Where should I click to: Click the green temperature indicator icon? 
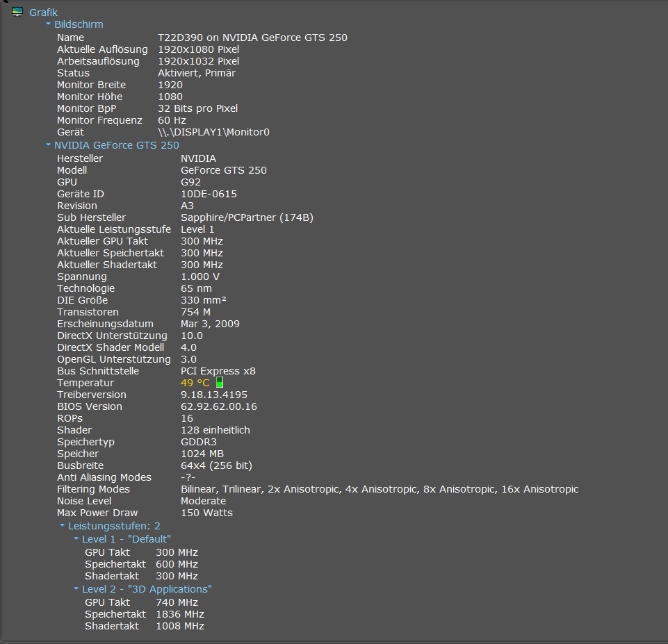(220, 382)
